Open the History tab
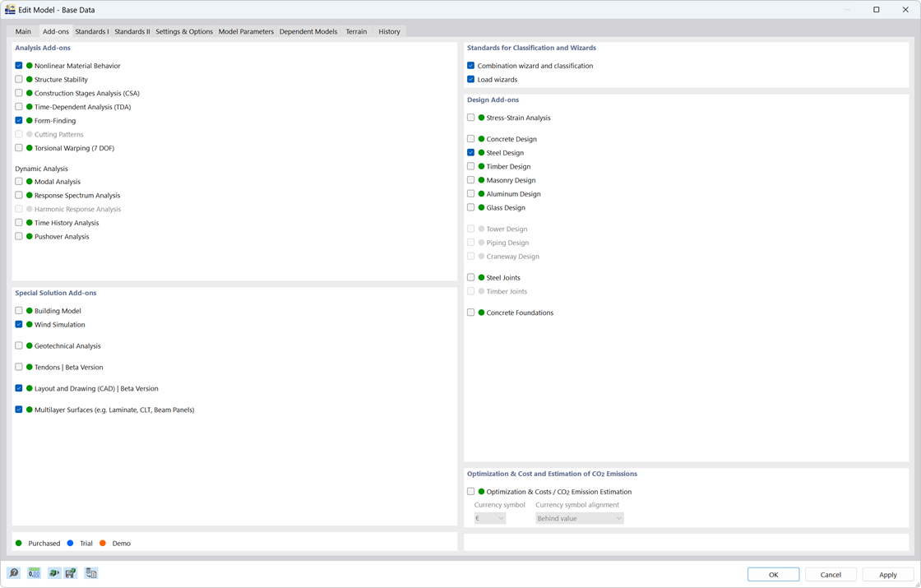Image resolution: width=921 pixels, height=588 pixels. pos(389,32)
